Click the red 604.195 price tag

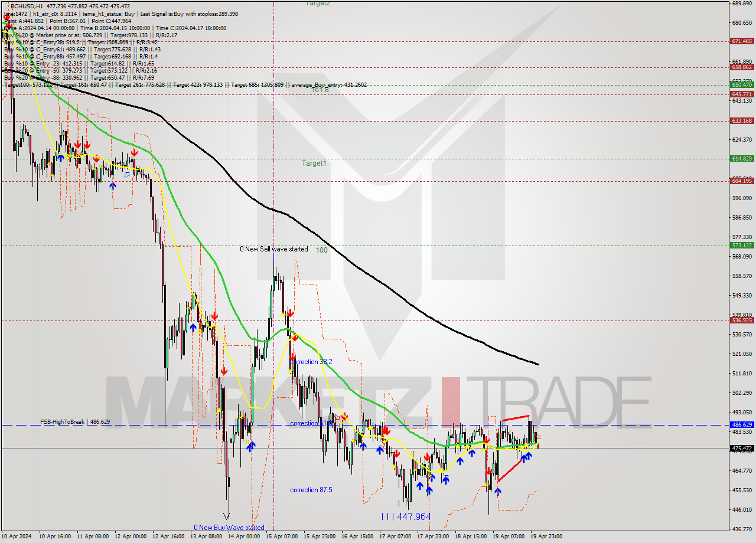point(742,181)
